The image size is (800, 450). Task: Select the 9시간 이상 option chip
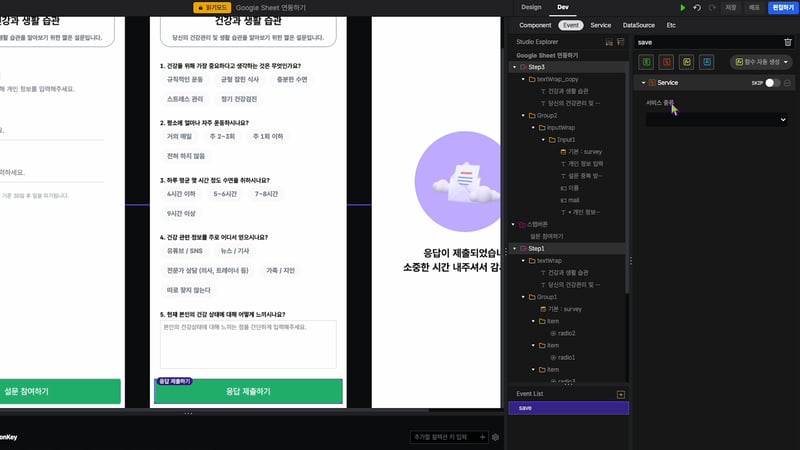(x=181, y=213)
